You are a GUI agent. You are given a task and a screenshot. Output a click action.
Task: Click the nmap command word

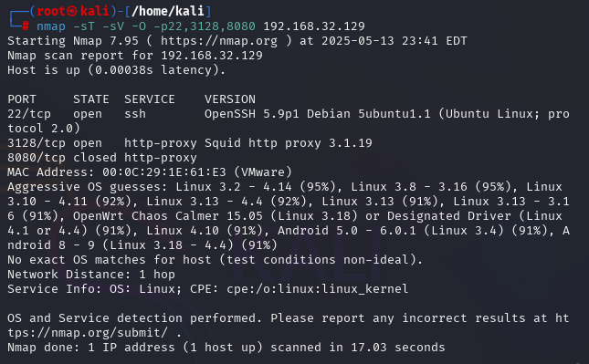point(51,26)
